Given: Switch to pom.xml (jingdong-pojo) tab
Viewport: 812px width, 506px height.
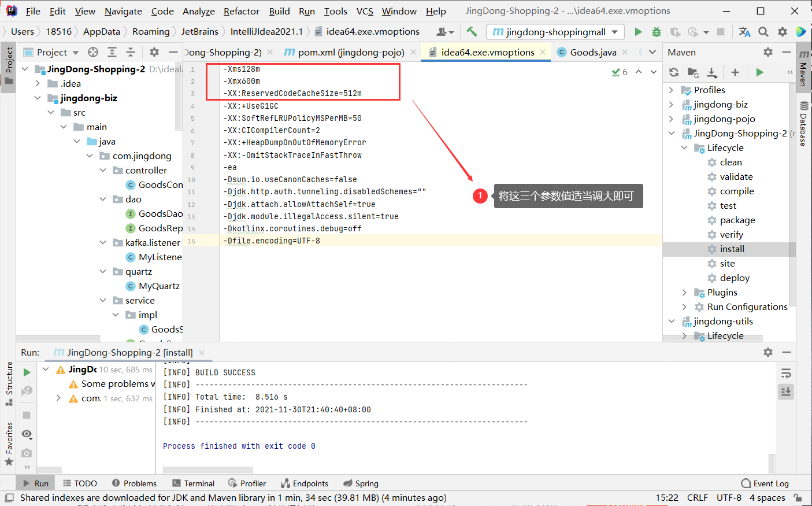Looking at the screenshot, I should (351, 52).
